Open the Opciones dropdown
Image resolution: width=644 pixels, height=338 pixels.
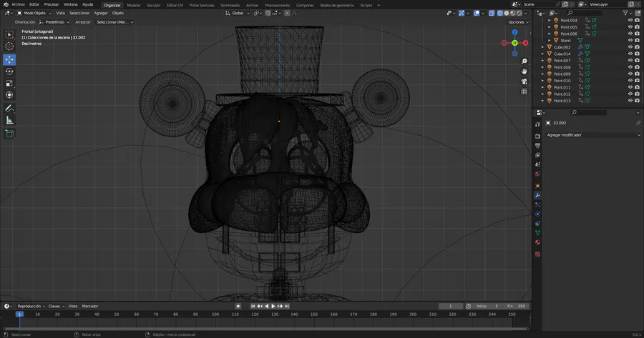pos(518,22)
